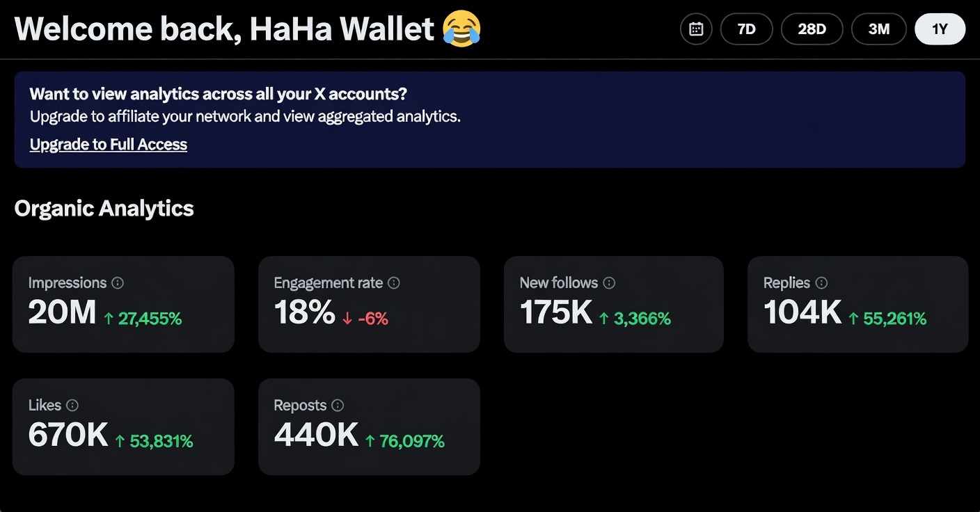Image resolution: width=980 pixels, height=512 pixels.
Task: Click the Engagement rate info icon
Action: coord(394,283)
